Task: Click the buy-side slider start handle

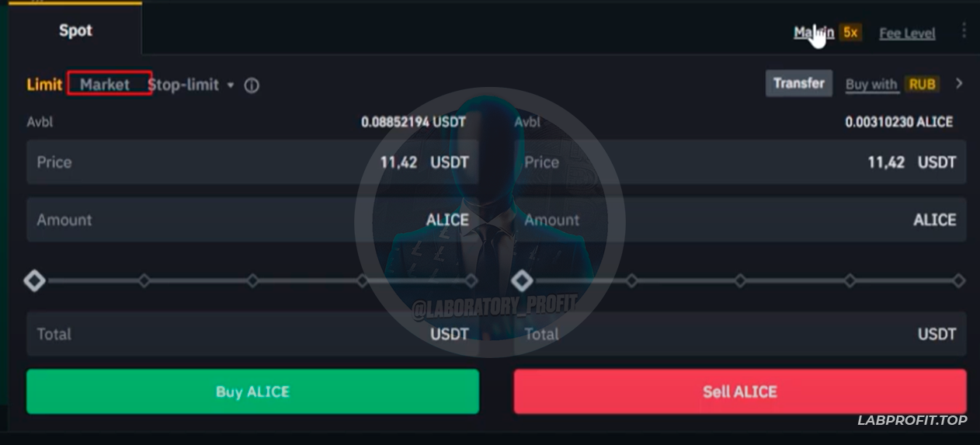Action: point(34,280)
